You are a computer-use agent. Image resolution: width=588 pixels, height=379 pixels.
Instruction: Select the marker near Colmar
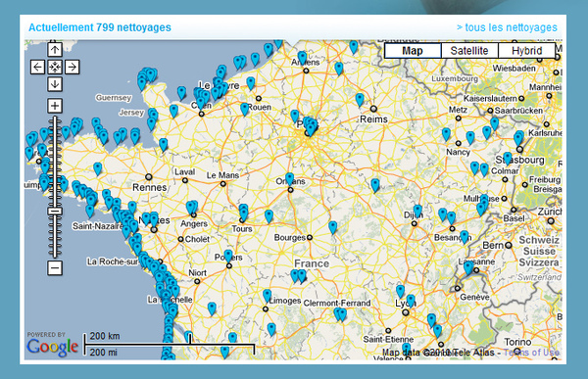(x=484, y=169)
